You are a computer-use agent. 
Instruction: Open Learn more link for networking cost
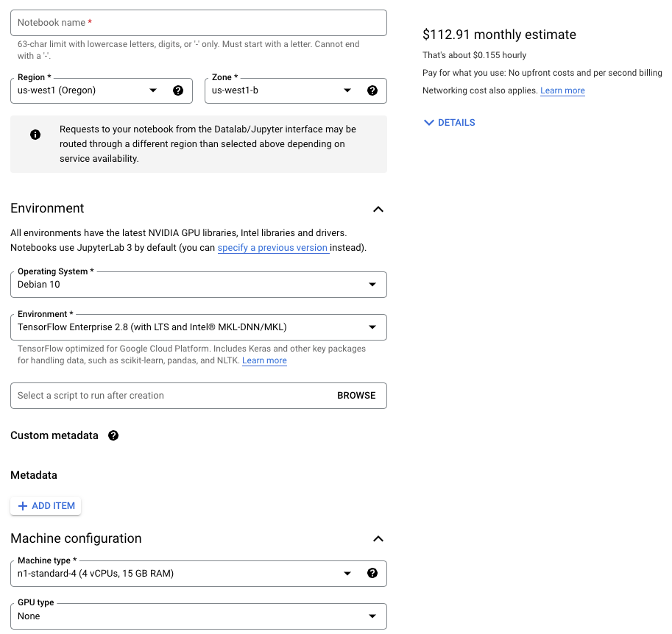pos(562,90)
